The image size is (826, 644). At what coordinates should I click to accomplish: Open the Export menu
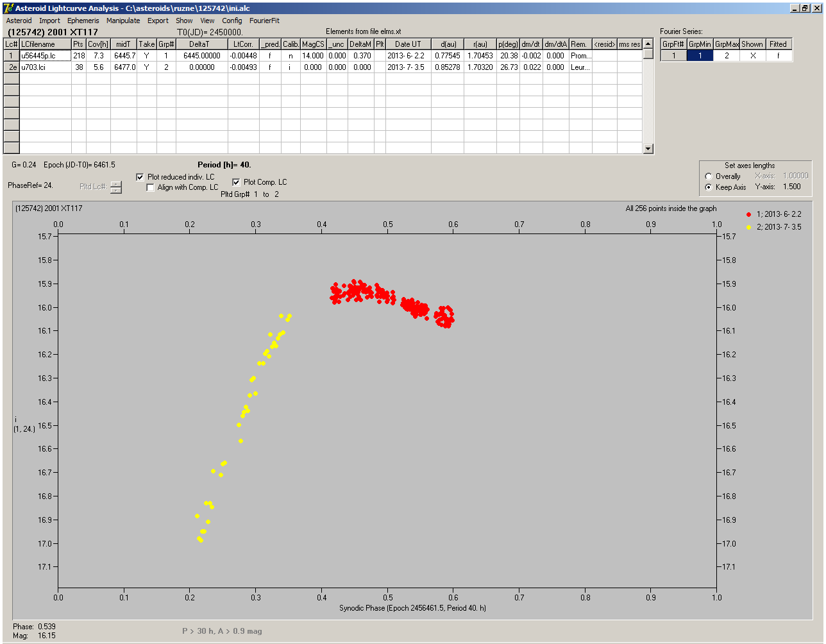tap(158, 21)
